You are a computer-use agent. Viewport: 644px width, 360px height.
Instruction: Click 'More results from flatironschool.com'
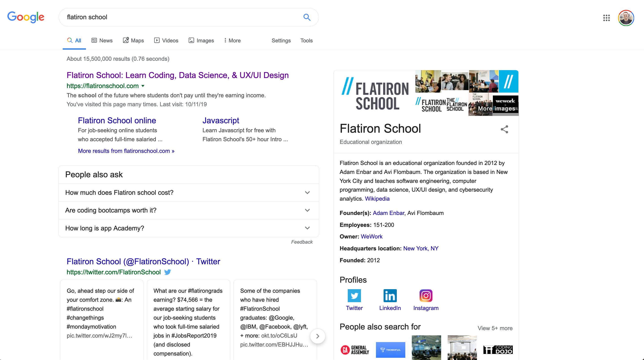[126, 151]
